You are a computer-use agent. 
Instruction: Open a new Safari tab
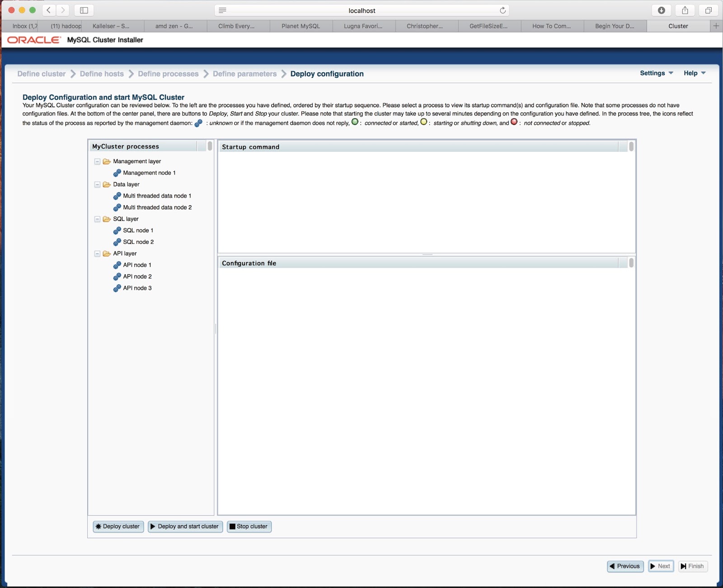point(716,26)
